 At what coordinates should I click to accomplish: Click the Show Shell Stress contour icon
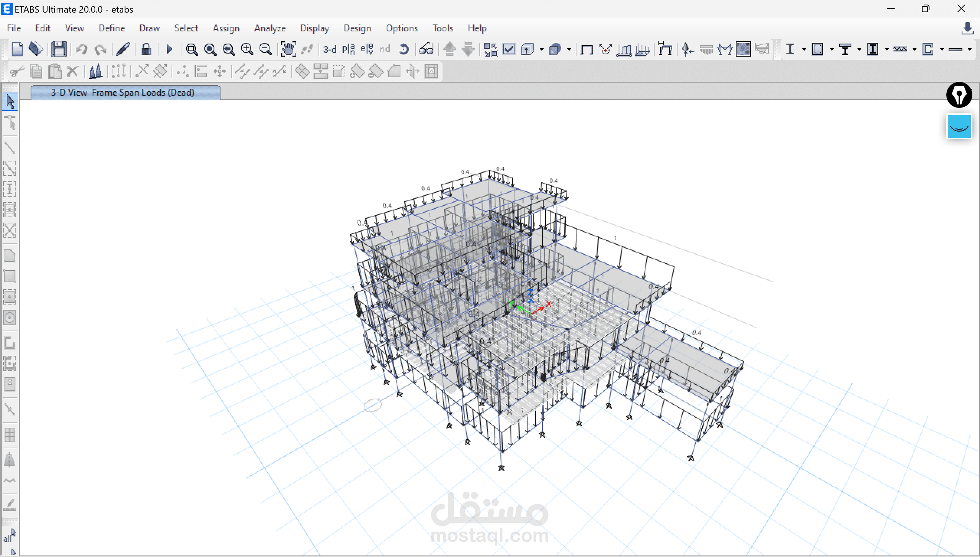pyautogui.click(x=743, y=49)
